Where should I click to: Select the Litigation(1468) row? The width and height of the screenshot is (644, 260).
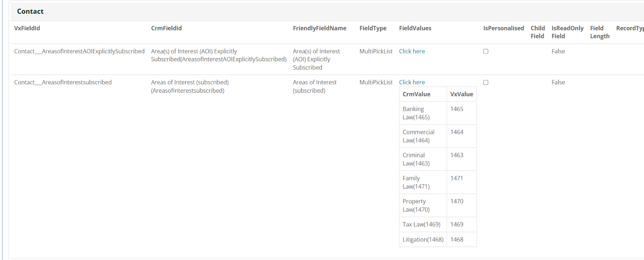(x=438, y=239)
